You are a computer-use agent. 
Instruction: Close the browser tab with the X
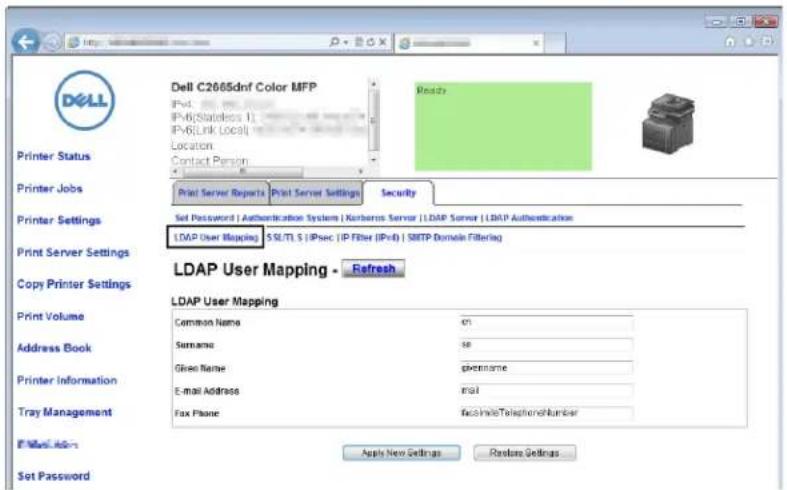point(536,43)
